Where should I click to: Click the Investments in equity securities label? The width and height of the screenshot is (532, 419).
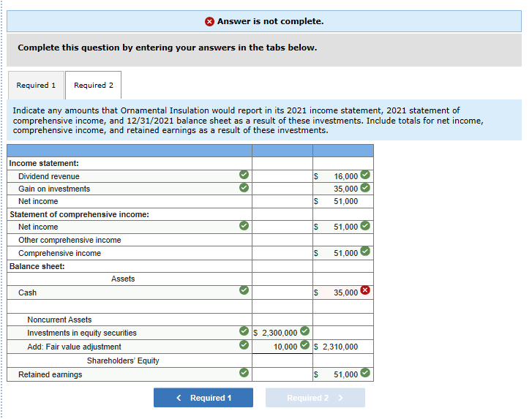pos(82,333)
